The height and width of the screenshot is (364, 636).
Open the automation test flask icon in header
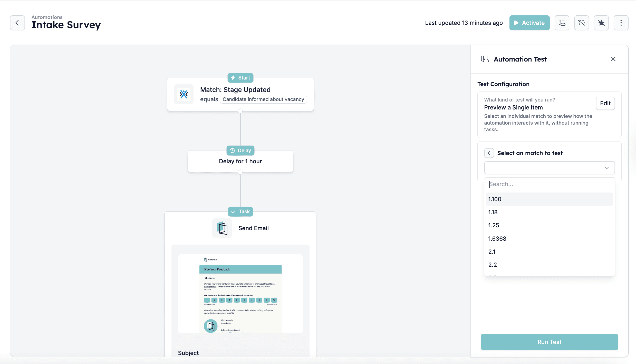pyautogui.click(x=562, y=23)
